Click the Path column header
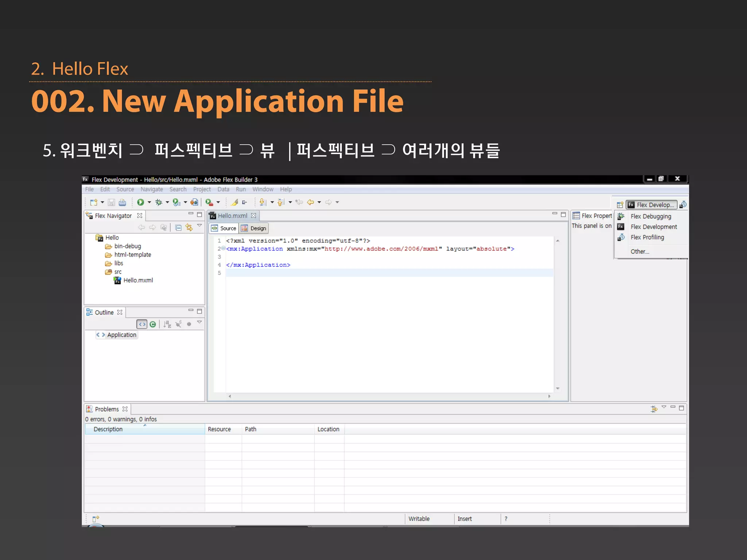Screen dimensions: 747x560 (x=278, y=429)
